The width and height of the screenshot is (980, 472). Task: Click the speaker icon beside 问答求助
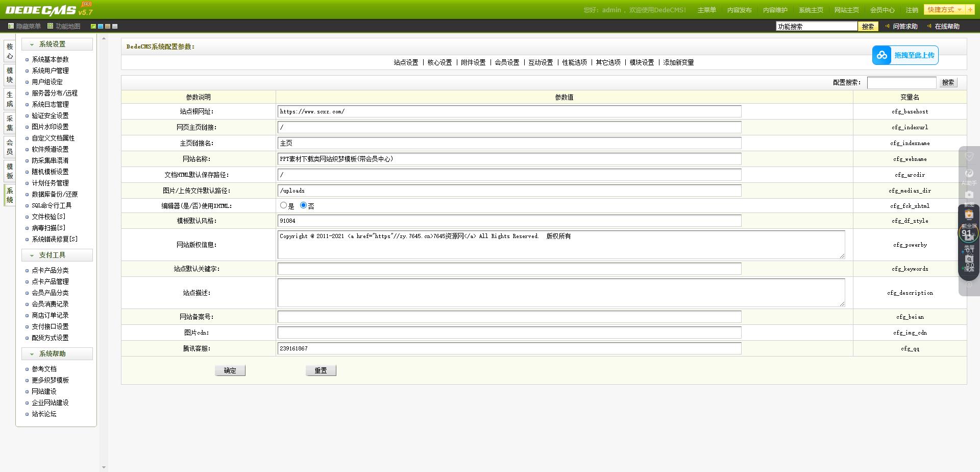point(887,26)
